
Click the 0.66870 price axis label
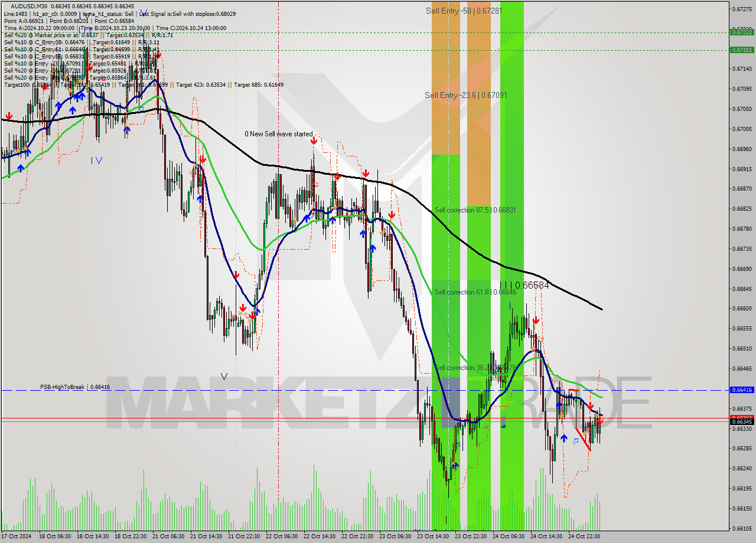coord(742,189)
